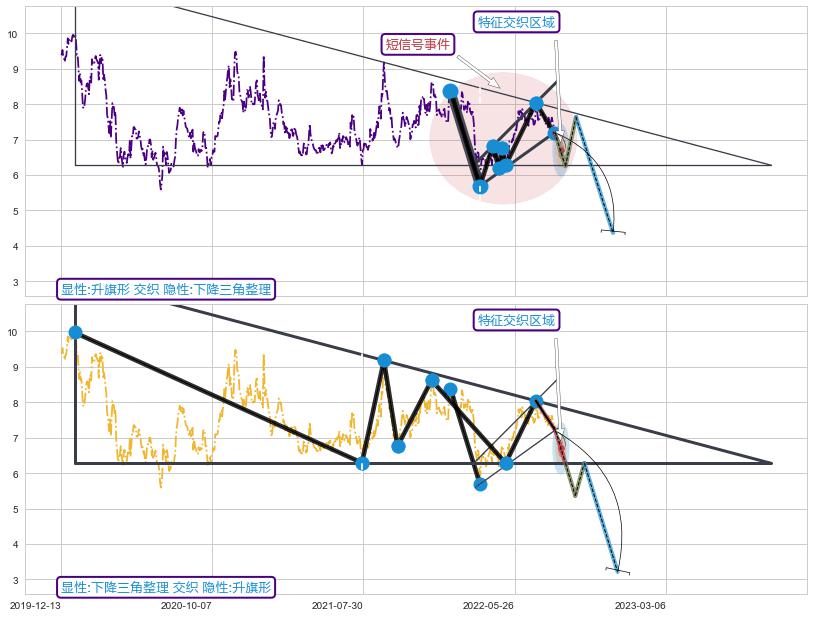Select the top chart's 特征交织区域 label
This screenshot has width=813, height=617.
tap(515, 22)
